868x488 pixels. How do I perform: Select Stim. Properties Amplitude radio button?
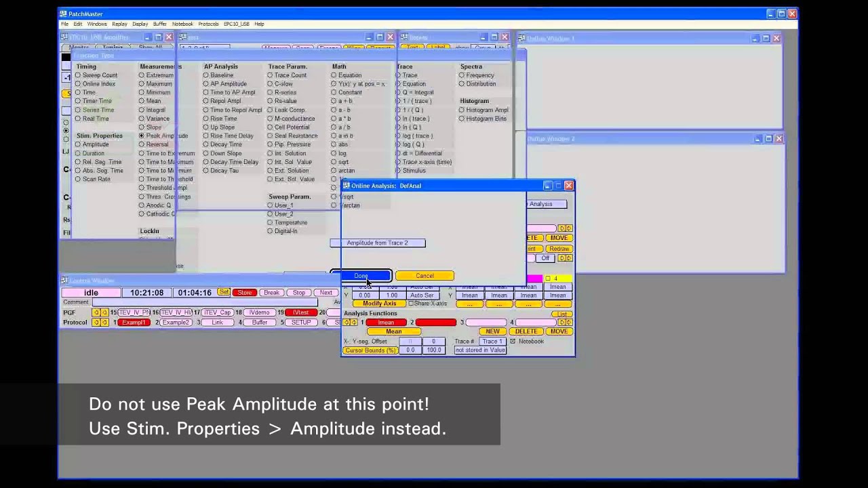point(78,144)
